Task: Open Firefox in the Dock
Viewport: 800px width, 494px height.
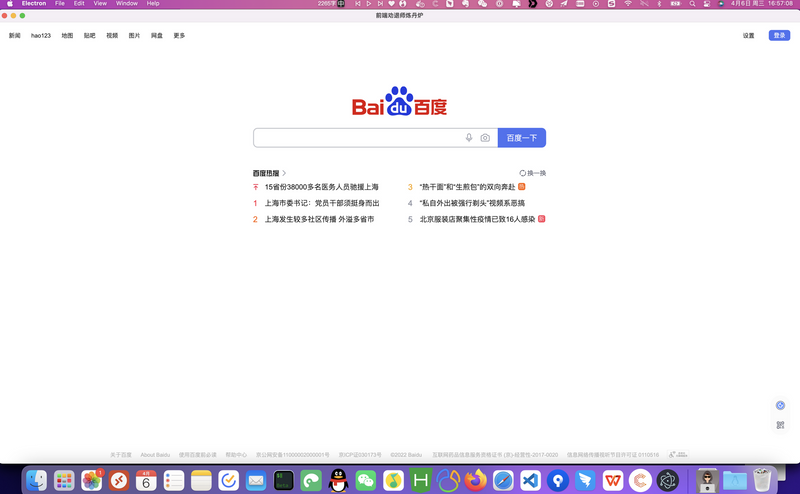Action: (476, 480)
